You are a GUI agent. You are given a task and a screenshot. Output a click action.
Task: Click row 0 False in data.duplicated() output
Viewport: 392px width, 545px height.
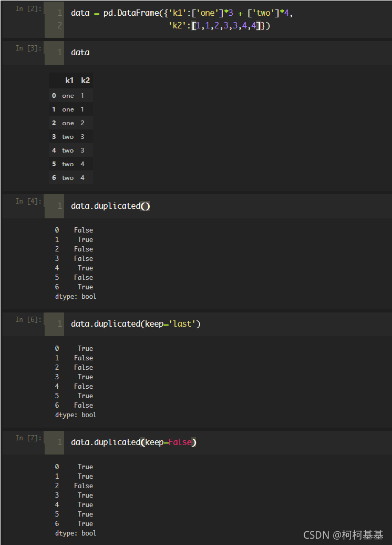[84, 230]
